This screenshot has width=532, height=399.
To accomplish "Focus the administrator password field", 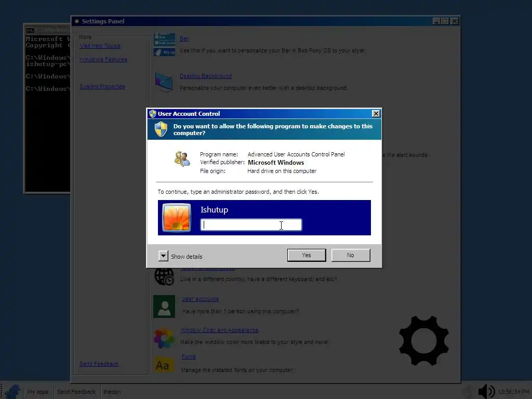I will point(251,224).
